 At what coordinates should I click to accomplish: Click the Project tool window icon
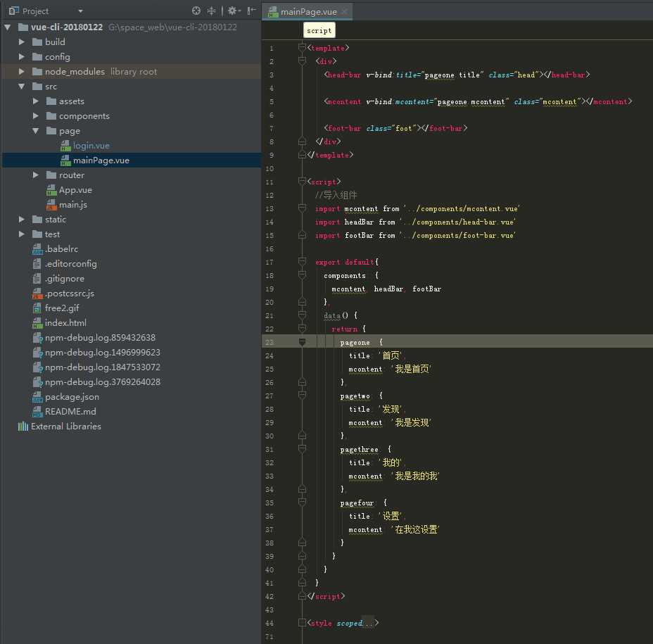click(13, 11)
